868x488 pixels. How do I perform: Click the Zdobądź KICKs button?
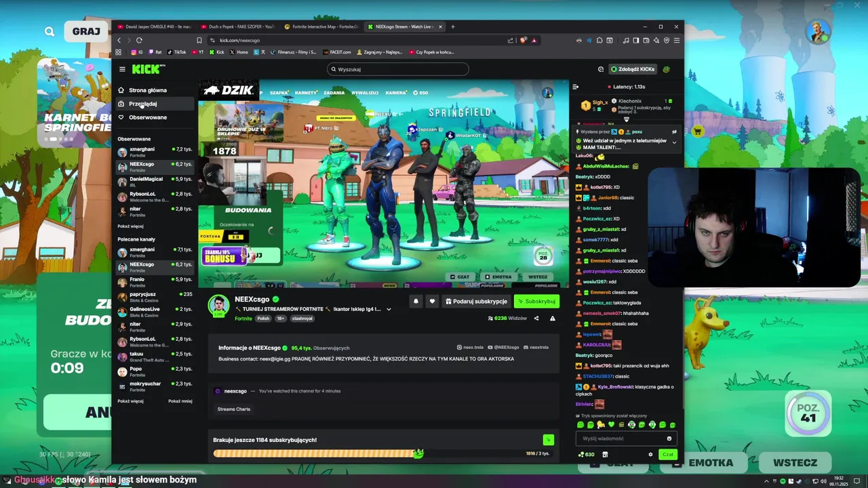[x=633, y=69]
